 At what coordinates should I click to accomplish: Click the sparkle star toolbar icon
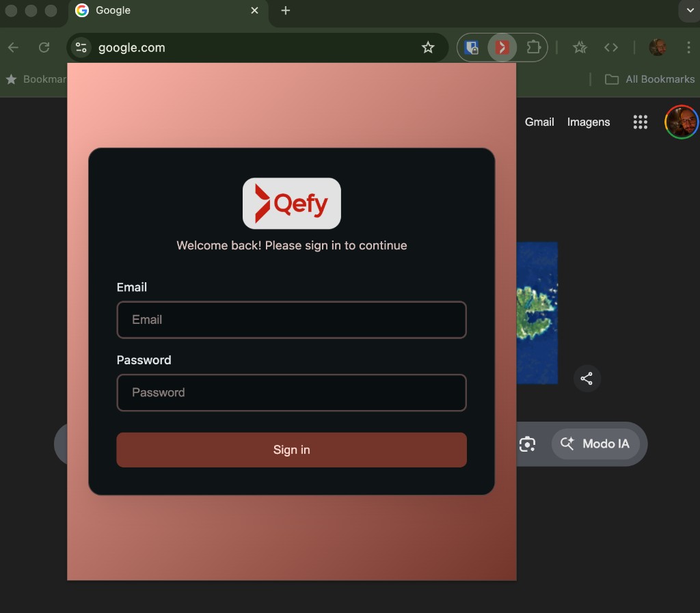pos(580,47)
